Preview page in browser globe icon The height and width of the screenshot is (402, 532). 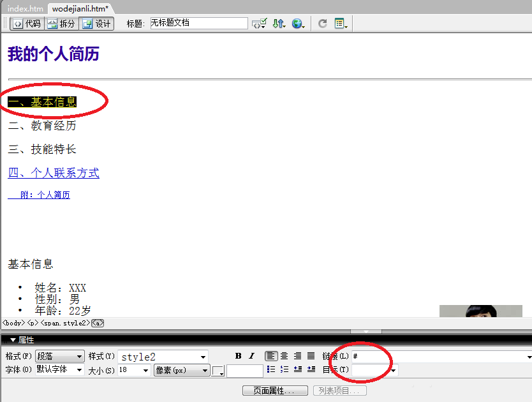click(x=299, y=24)
